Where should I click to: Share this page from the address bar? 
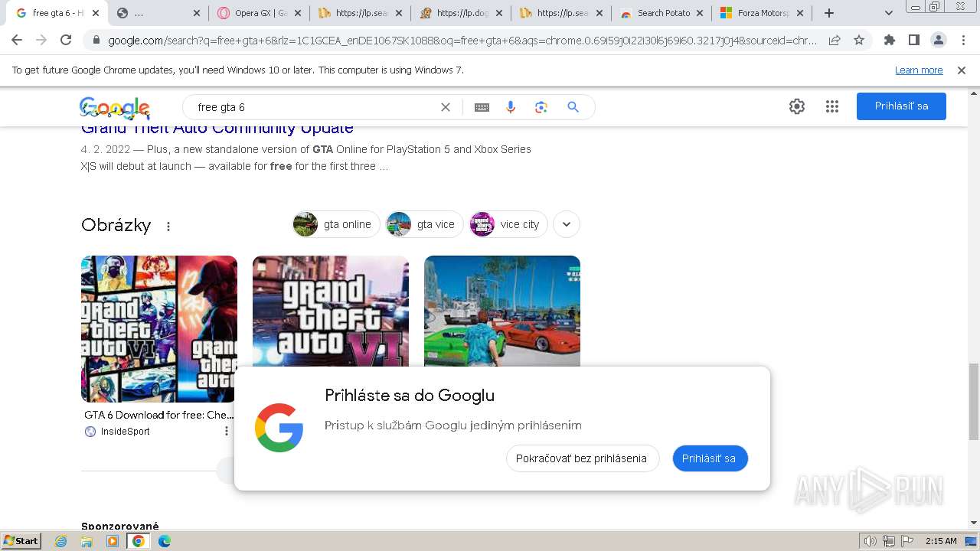(835, 41)
